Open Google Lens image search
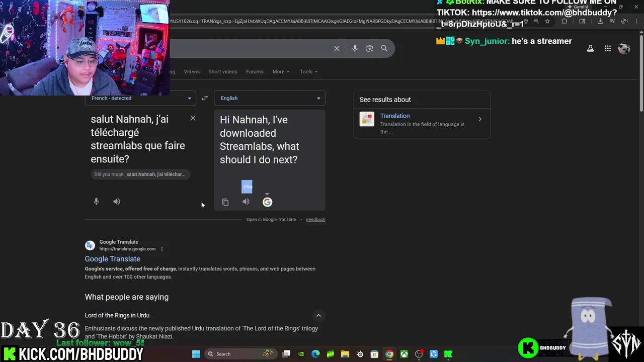This screenshot has height=362, width=644. tap(369, 48)
